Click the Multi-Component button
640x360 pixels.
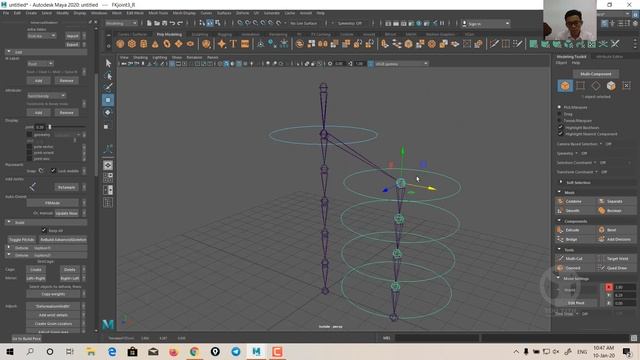[596, 74]
